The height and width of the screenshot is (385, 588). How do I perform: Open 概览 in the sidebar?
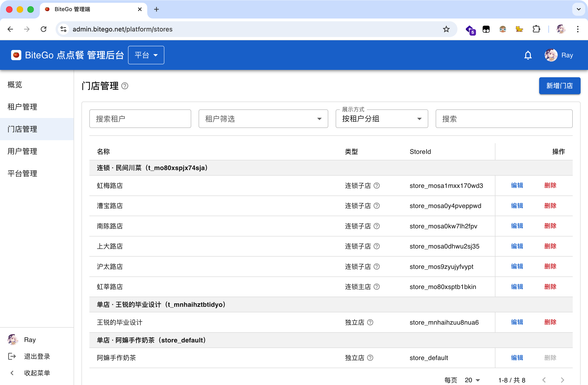(37, 85)
